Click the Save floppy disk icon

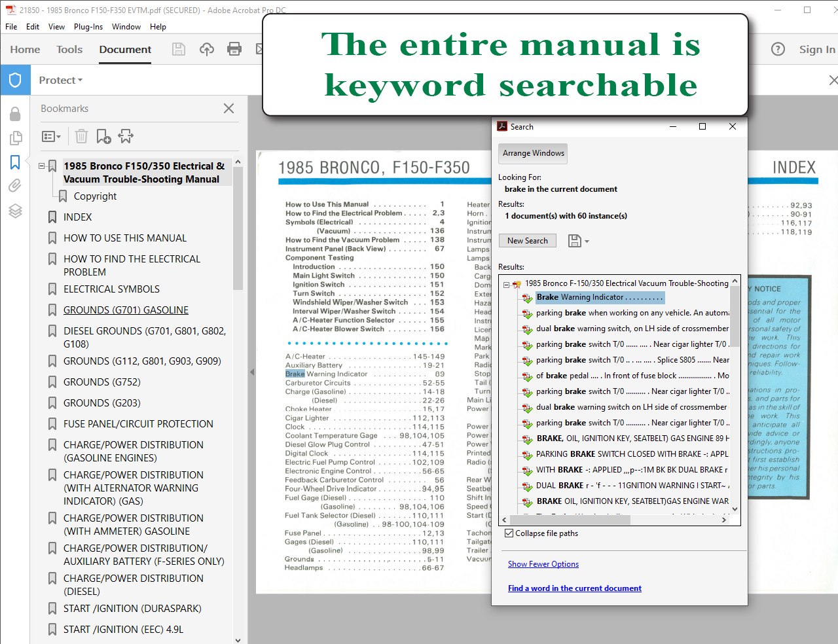(178, 49)
